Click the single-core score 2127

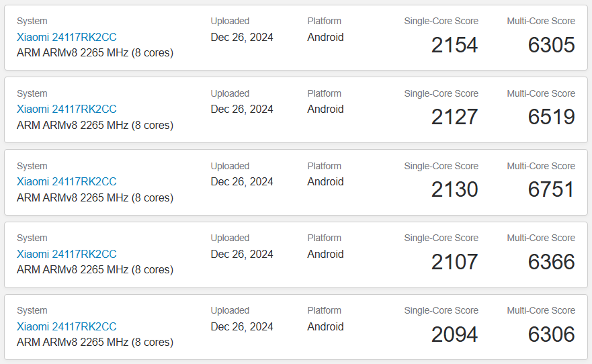454,117
